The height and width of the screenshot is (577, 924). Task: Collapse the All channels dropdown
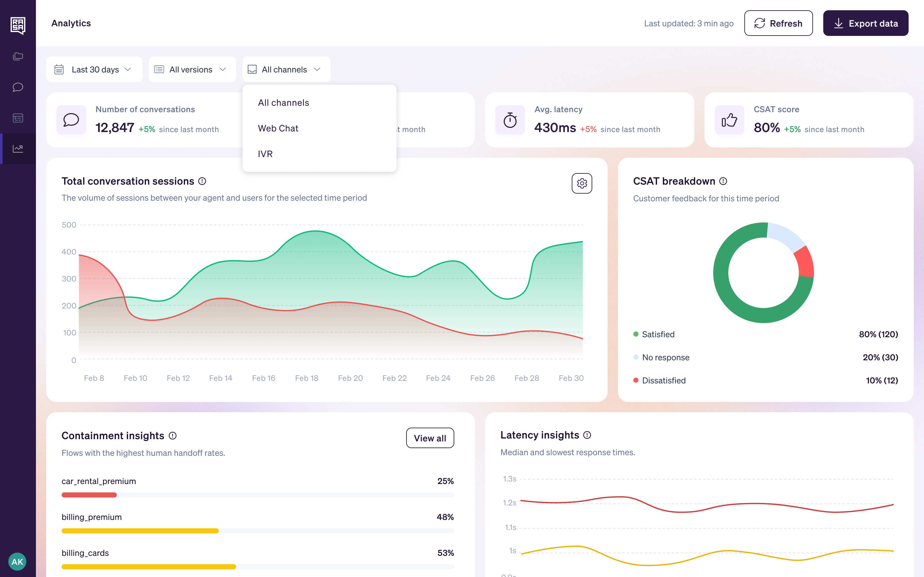(286, 70)
